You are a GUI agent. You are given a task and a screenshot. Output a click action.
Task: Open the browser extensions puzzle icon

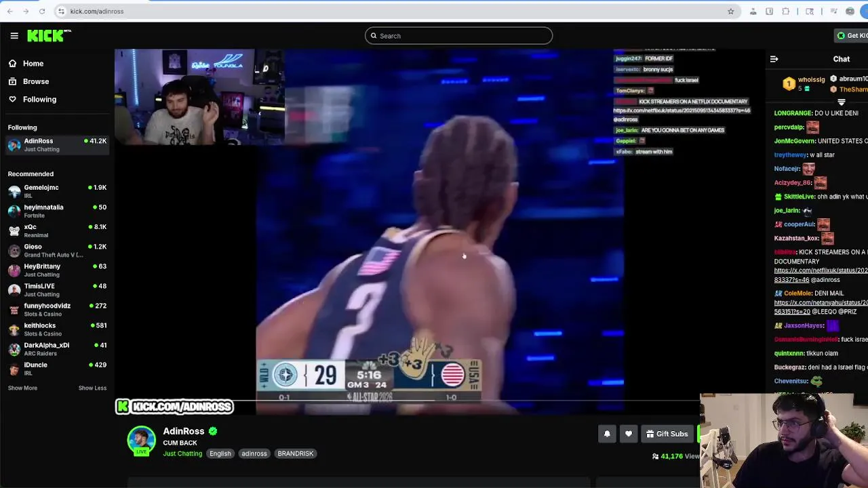(786, 12)
